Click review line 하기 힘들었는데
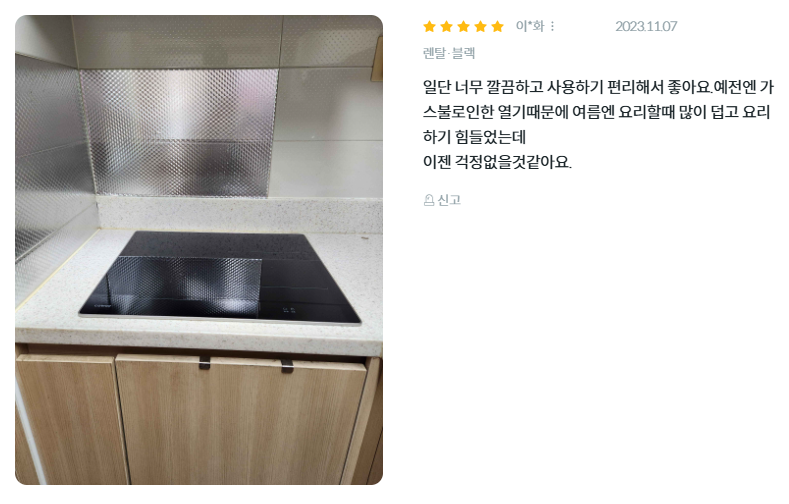 click(x=475, y=137)
